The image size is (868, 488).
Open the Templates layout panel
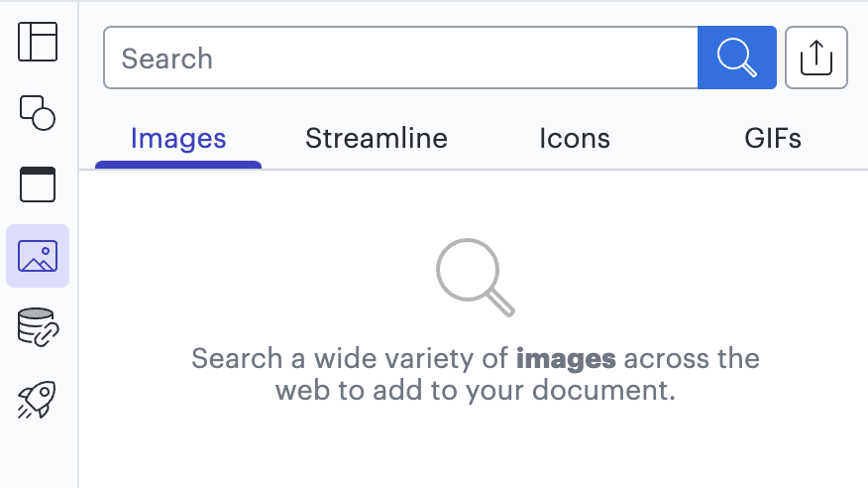(38, 42)
